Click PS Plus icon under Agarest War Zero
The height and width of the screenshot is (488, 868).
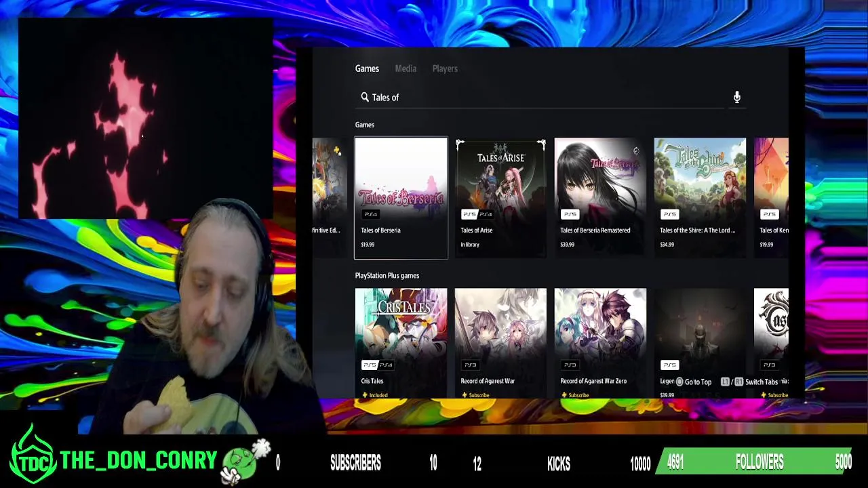[x=564, y=395]
